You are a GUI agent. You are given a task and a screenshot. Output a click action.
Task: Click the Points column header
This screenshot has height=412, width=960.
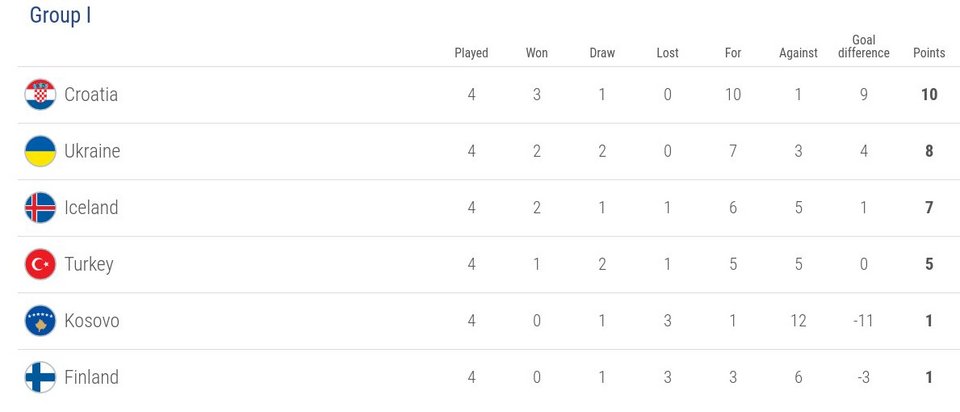click(929, 53)
